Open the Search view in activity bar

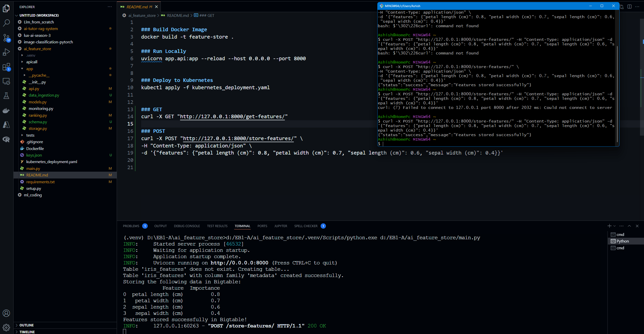pos(6,23)
